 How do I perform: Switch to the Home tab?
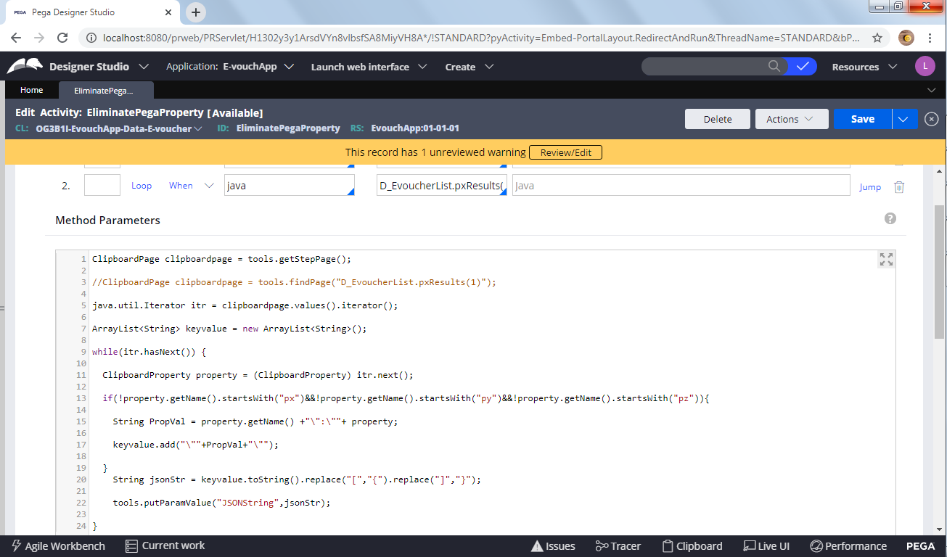[x=31, y=90]
